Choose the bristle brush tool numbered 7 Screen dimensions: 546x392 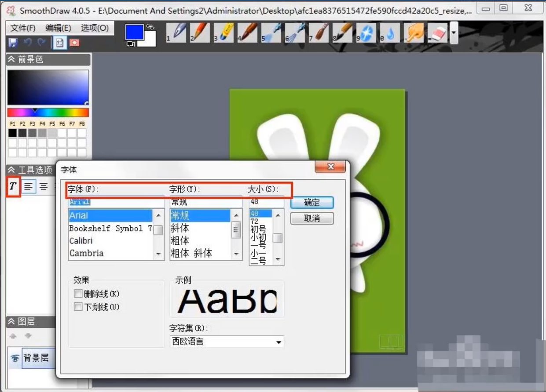click(x=320, y=33)
